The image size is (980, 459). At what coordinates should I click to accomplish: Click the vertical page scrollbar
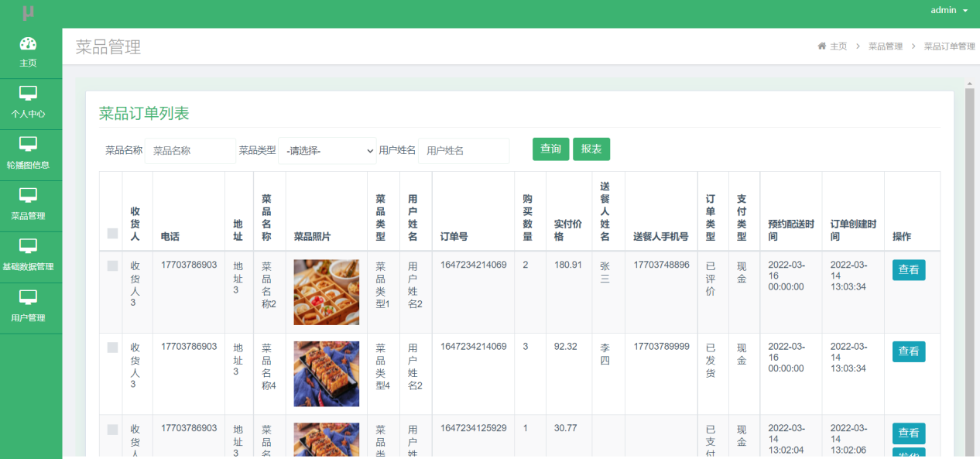[x=969, y=271]
